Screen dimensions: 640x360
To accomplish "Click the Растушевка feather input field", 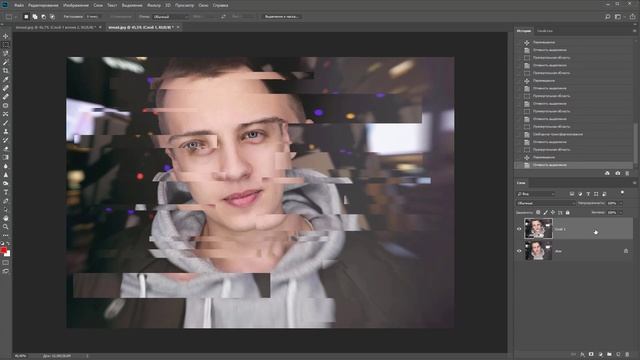I will 92,17.
